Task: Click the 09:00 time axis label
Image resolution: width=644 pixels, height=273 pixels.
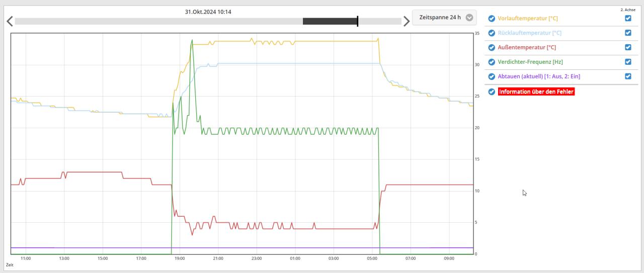Action: point(449,258)
